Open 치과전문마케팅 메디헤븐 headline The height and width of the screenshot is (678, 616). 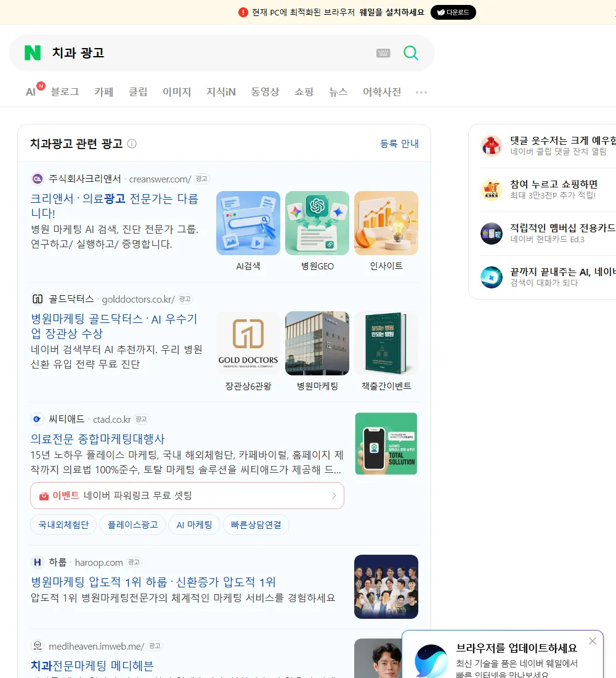tap(92, 666)
